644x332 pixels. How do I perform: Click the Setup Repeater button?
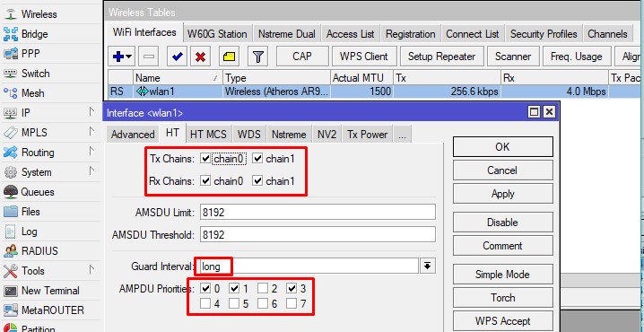click(441, 57)
